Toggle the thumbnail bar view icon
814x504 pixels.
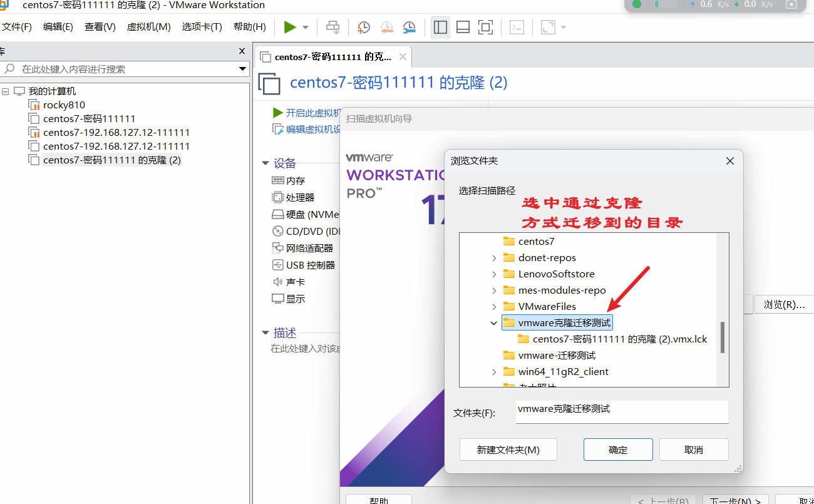pos(463,27)
